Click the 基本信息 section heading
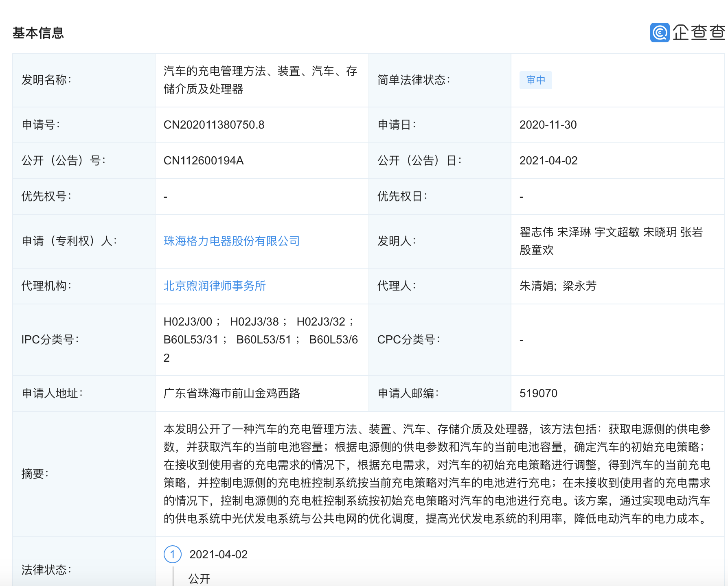The height and width of the screenshot is (586, 728). (38, 33)
